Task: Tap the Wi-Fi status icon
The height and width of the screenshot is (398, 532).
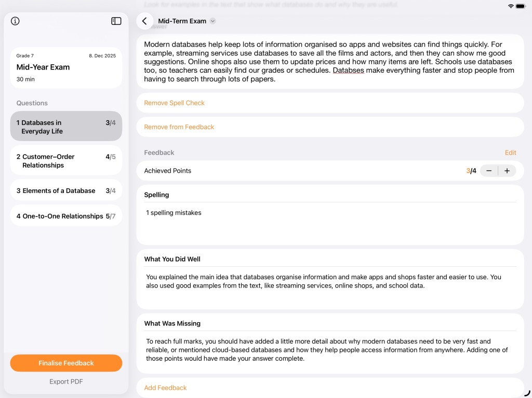Action: pos(511,6)
